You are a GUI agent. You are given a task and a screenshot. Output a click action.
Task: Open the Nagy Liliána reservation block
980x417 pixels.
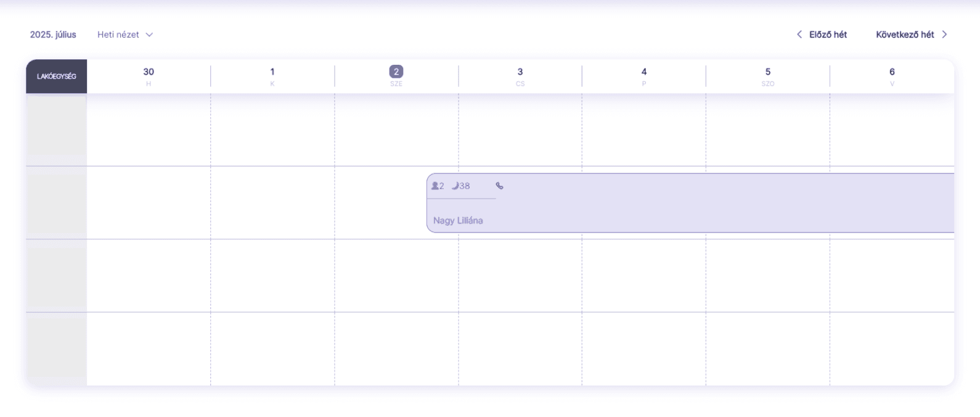pyautogui.click(x=690, y=203)
